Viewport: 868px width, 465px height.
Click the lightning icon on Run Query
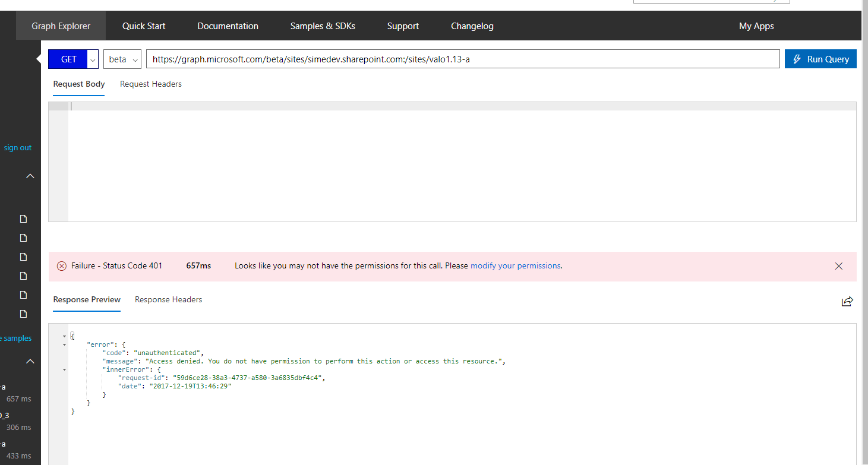pyautogui.click(x=797, y=59)
